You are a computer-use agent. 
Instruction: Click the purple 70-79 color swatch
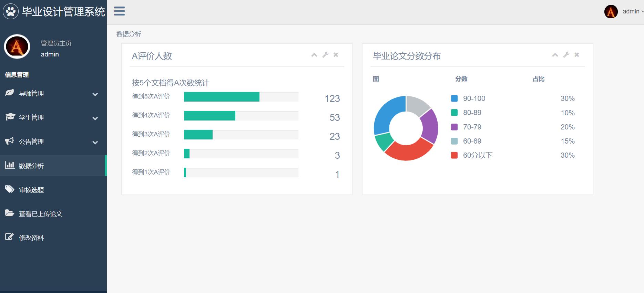coord(454,127)
